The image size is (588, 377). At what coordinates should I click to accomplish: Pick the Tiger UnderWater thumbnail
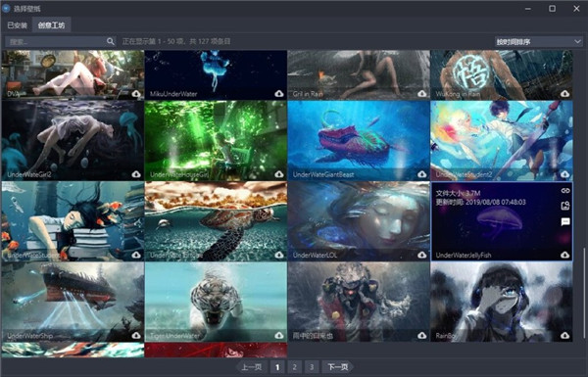pos(216,302)
